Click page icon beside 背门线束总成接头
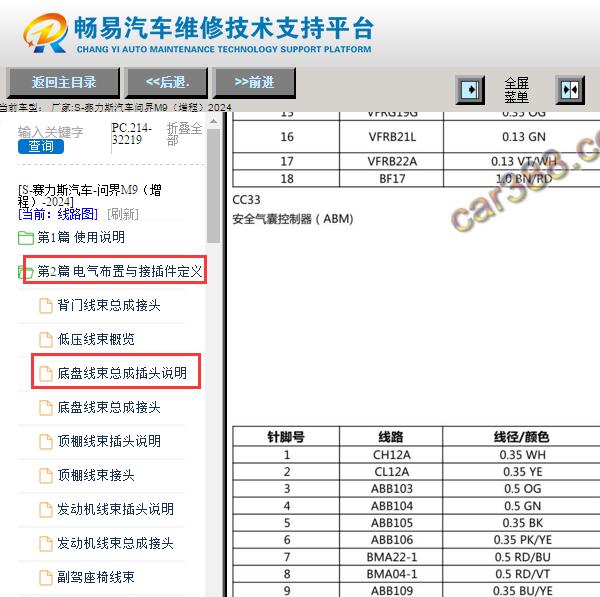 (x=46, y=306)
